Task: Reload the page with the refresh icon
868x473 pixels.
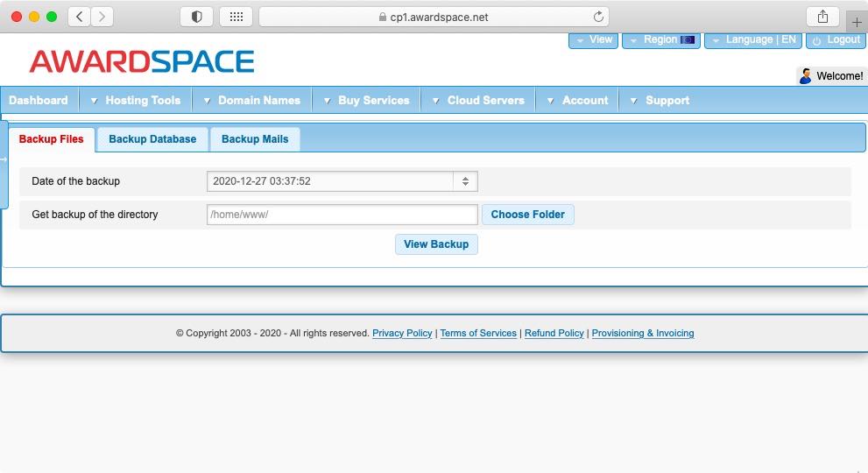Action: [598, 17]
